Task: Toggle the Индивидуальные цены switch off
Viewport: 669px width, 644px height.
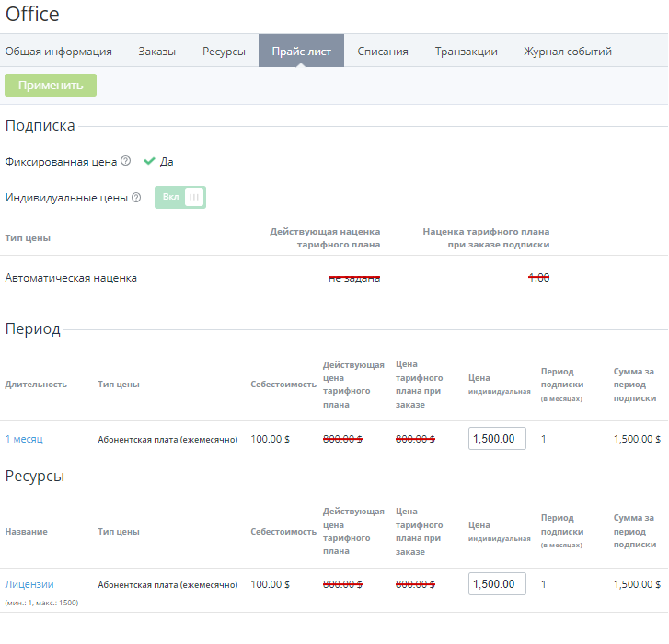Action: 180,197
